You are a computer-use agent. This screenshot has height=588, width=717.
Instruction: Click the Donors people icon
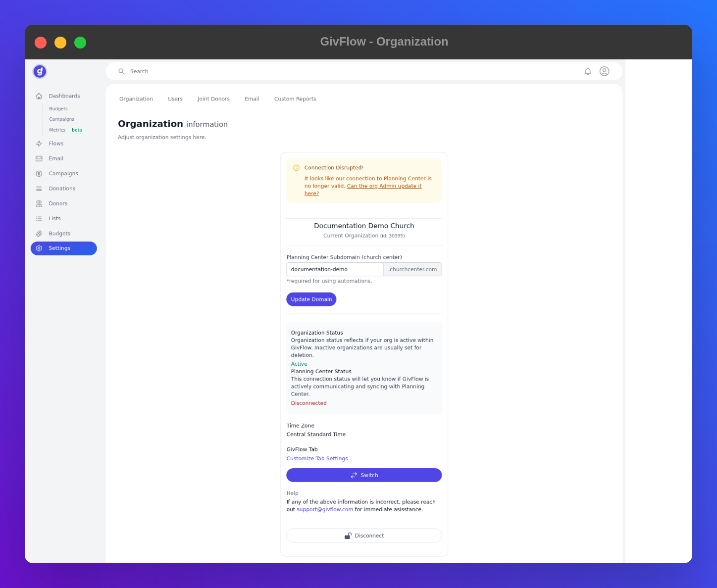39,203
